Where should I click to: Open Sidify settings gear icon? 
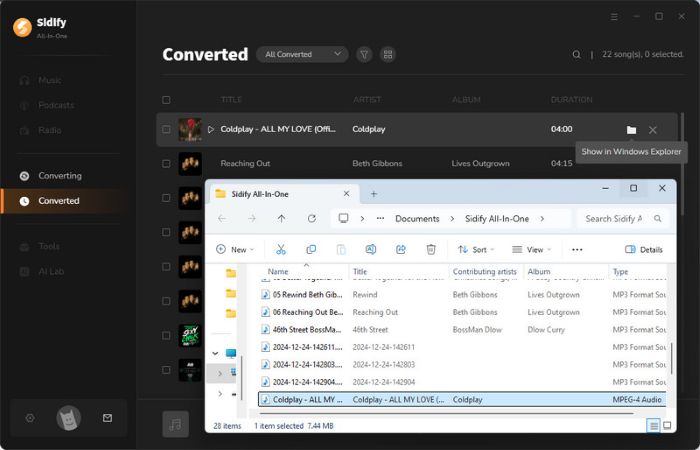coord(30,418)
